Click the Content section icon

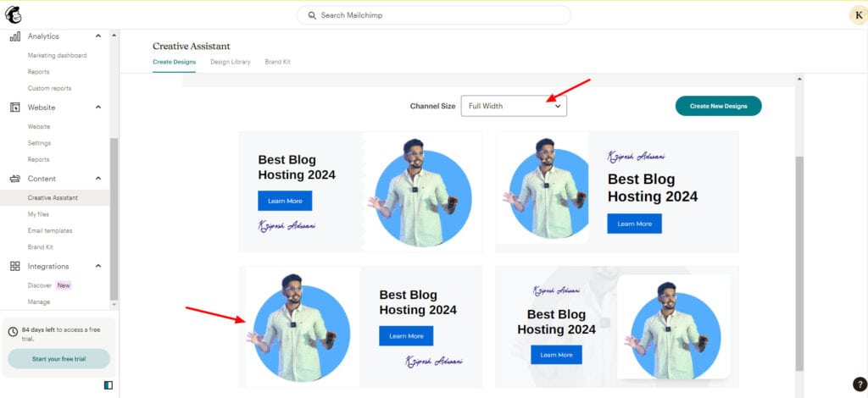click(x=15, y=179)
